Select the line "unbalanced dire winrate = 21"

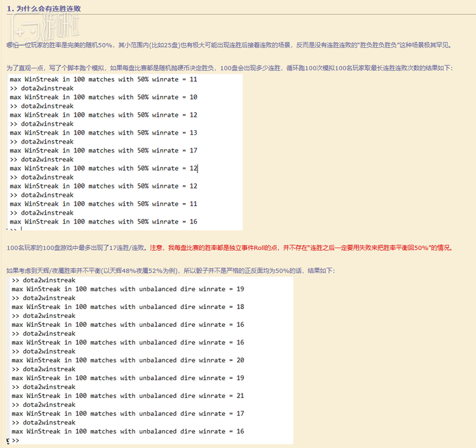(128, 396)
